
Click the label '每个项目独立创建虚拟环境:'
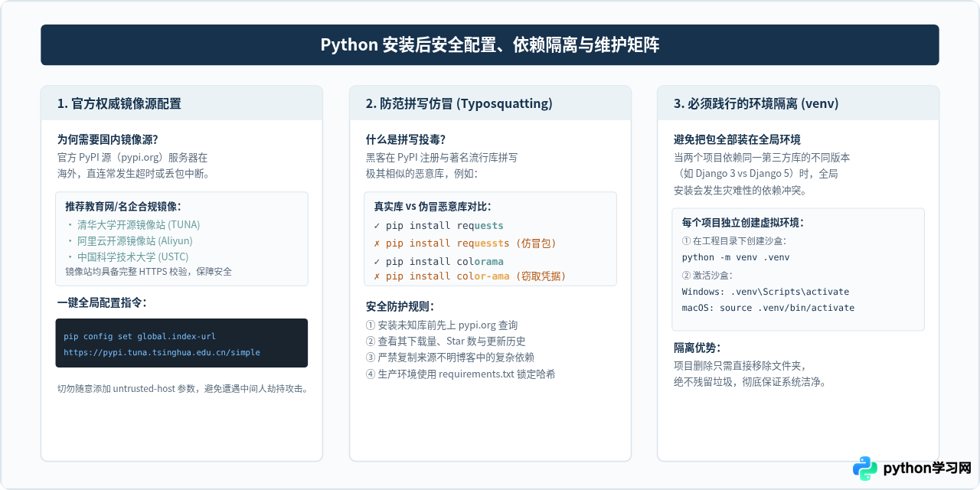point(743,223)
